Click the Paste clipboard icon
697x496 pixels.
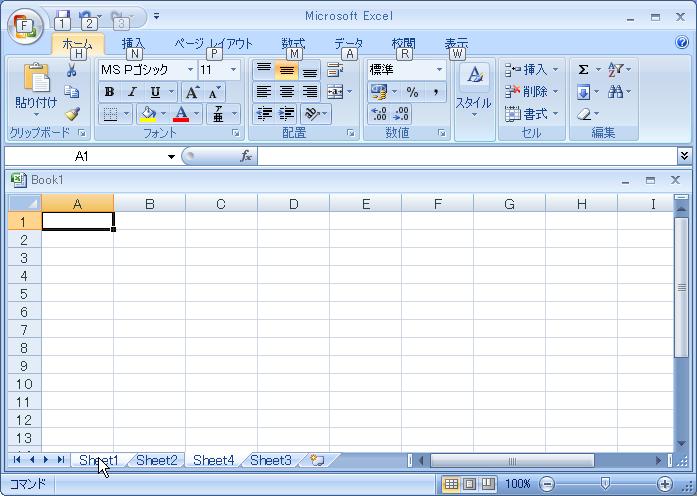(36, 78)
